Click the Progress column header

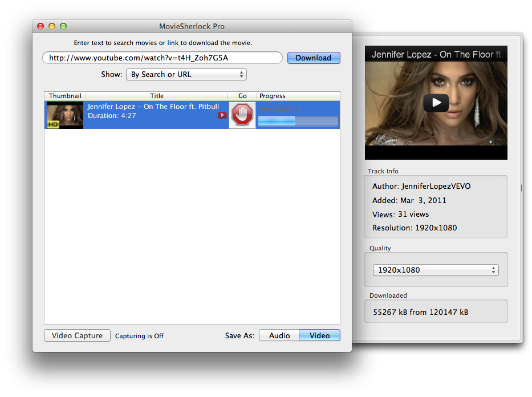(298, 96)
